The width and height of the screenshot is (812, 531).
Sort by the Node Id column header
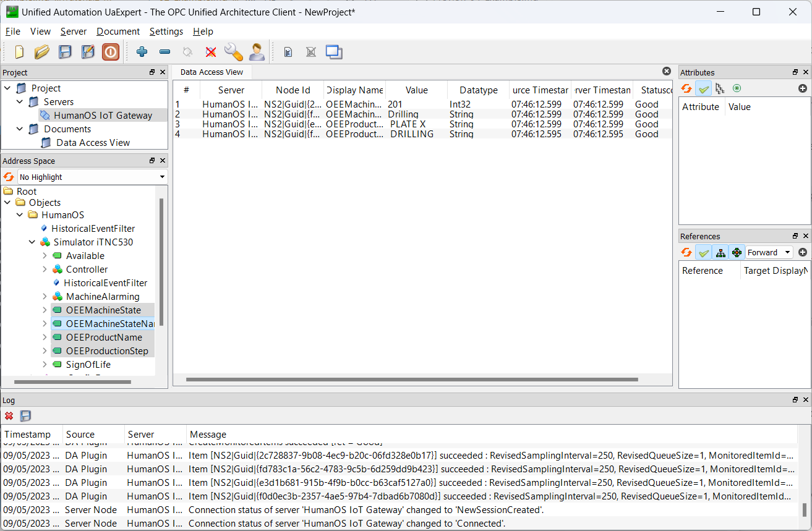tap(293, 90)
